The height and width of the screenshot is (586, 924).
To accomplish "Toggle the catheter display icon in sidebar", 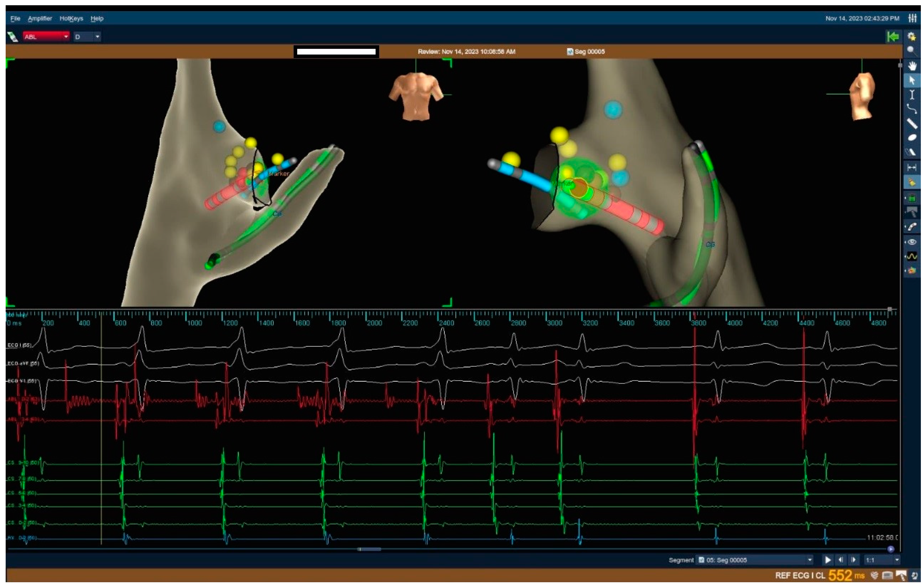I will click(912, 227).
